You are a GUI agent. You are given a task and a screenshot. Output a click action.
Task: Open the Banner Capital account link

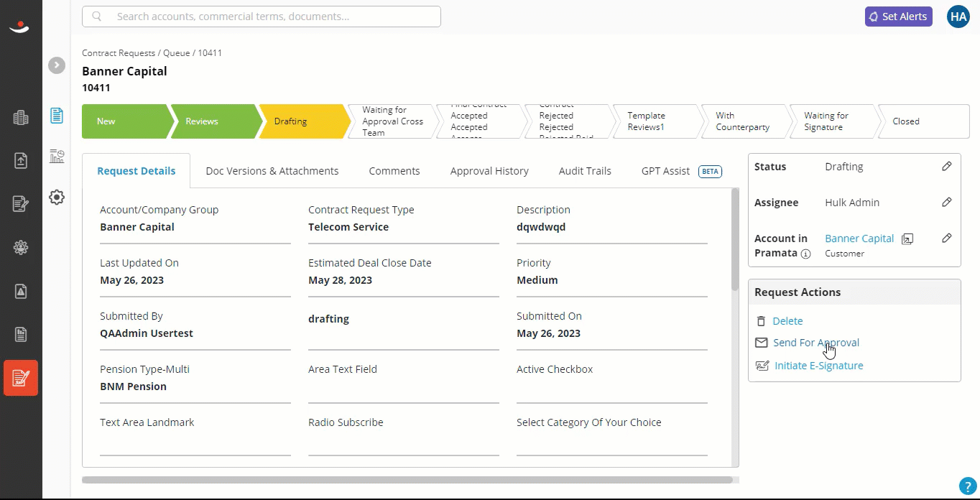pyautogui.click(x=859, y=239)
